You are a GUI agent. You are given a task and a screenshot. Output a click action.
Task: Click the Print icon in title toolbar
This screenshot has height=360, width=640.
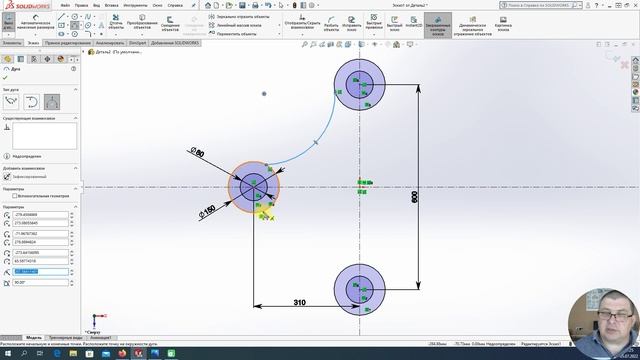pyautogui.click(x=255, y=5)
